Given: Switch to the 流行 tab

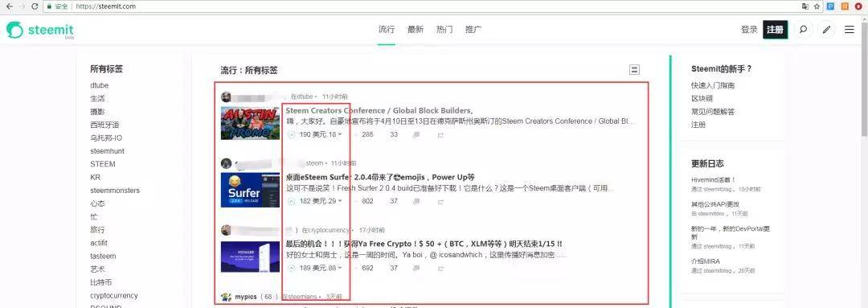Looking at the screenshot, I should click(387, 30).
